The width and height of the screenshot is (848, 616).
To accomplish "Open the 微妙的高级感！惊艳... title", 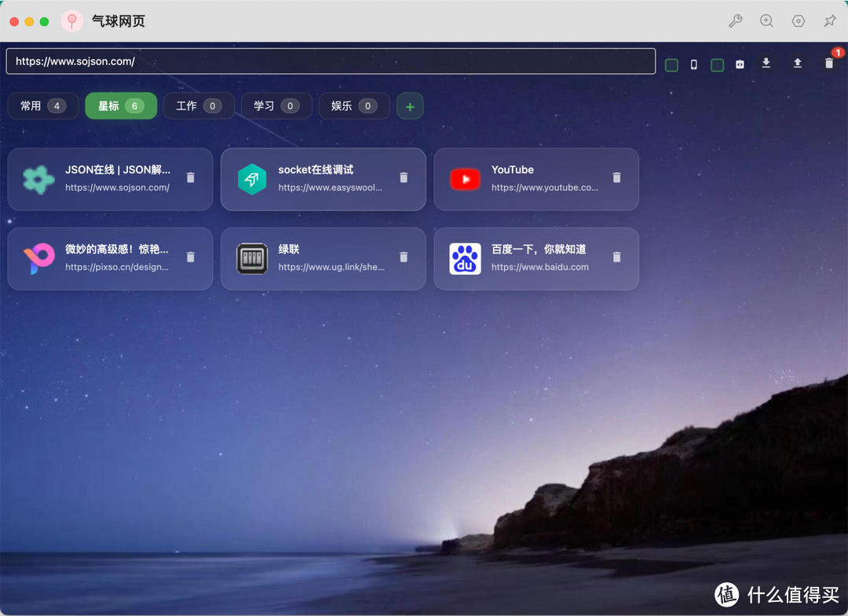I will (117, 249).
